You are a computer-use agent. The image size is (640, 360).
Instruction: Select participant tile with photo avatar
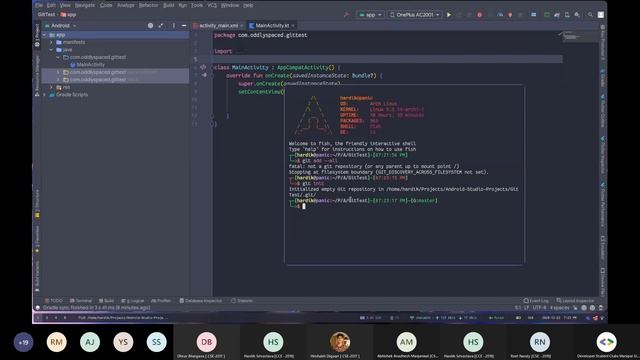click(340, 342)
